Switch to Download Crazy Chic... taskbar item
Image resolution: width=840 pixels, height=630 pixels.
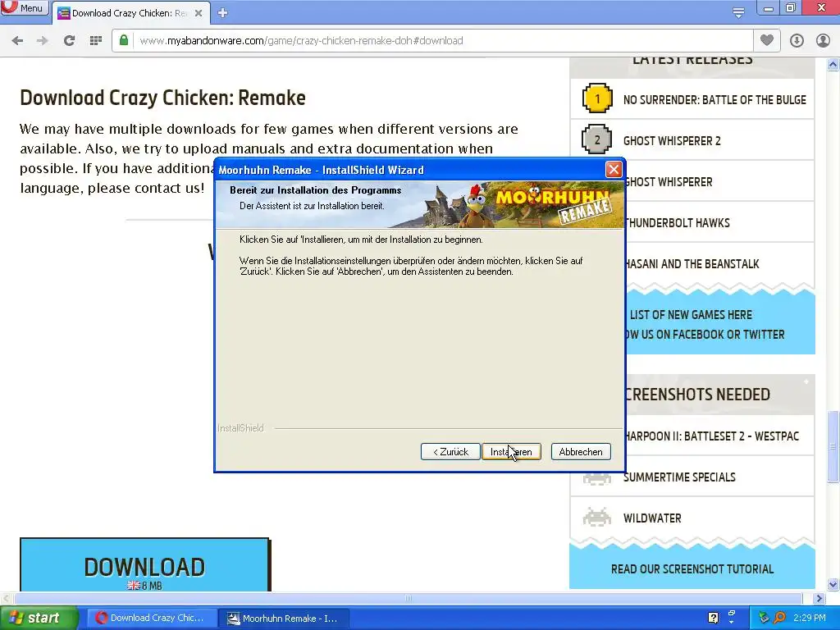pyautogui.click(x=152, y=618)
